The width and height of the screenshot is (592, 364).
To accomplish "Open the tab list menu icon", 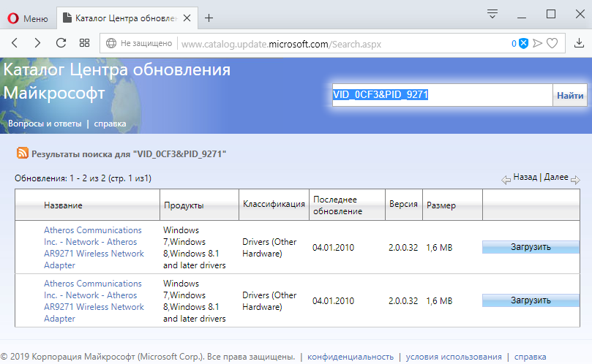I will coord(492,14).
